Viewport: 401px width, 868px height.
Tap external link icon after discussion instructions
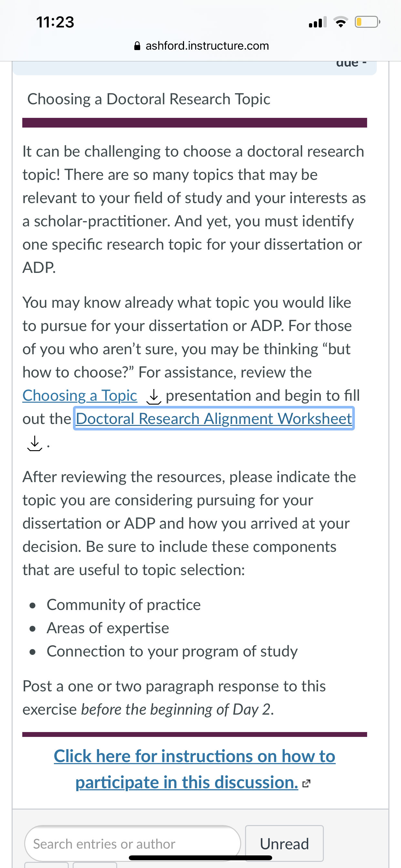point(306,783)
